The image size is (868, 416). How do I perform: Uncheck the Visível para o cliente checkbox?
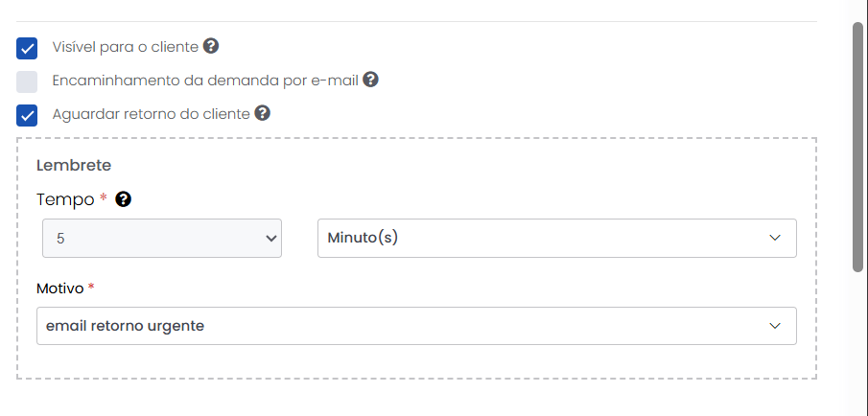click(x=27, y=48)
